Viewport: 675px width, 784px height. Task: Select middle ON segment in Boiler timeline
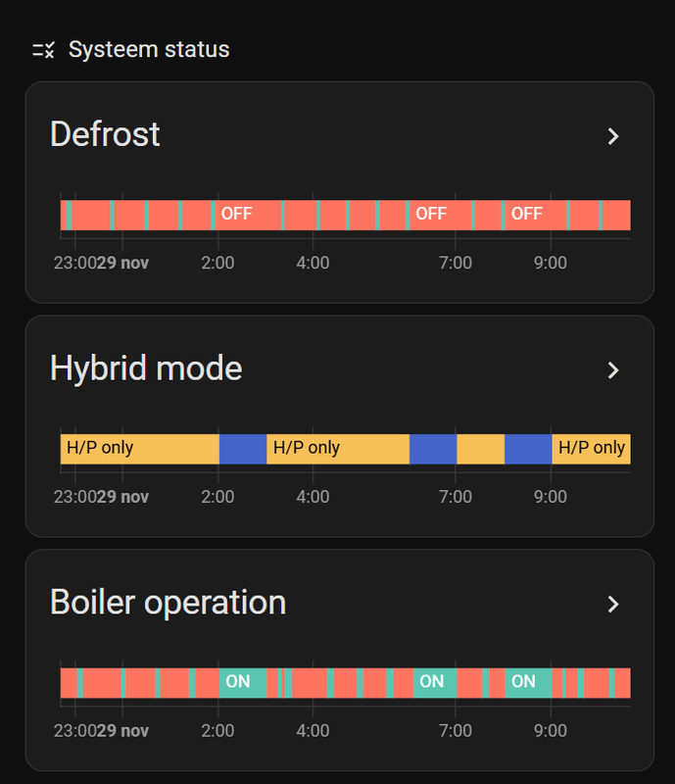[432, 681]
